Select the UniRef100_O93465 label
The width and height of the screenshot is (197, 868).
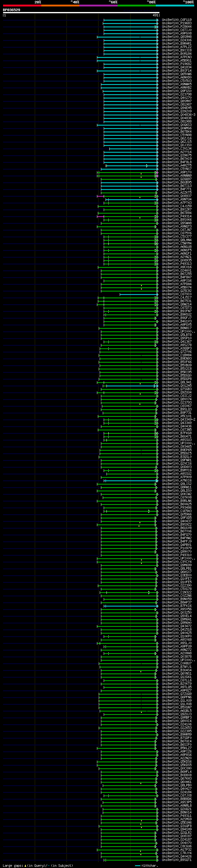[x=177, y=447]
